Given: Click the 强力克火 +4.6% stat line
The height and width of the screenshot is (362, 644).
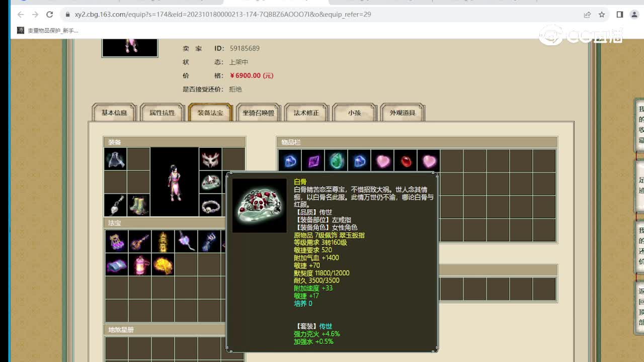Looking at the screenshot, I should pos(317,334).
